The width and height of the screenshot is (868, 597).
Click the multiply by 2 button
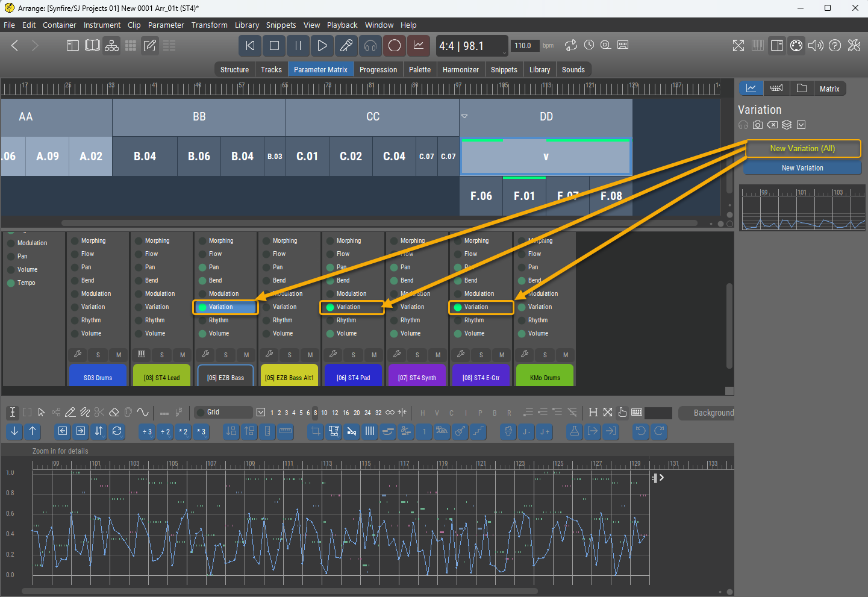pyautogui.click(x=183, y=431)
